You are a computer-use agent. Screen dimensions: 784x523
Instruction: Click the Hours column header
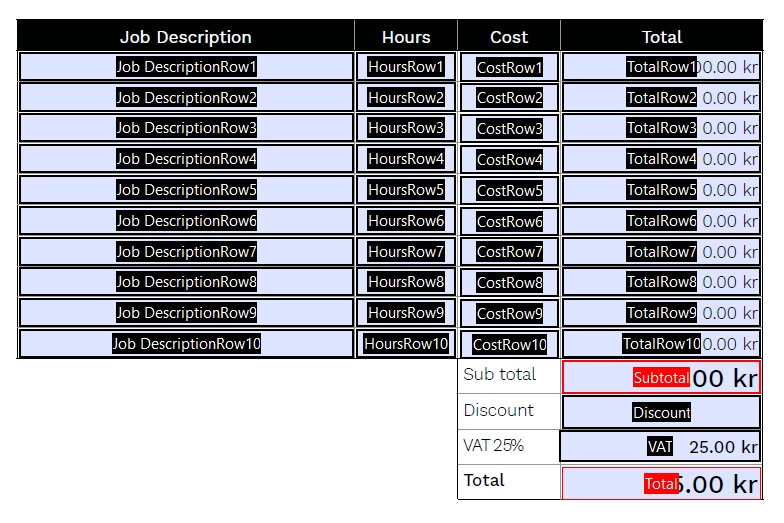(x=406, y=36)
